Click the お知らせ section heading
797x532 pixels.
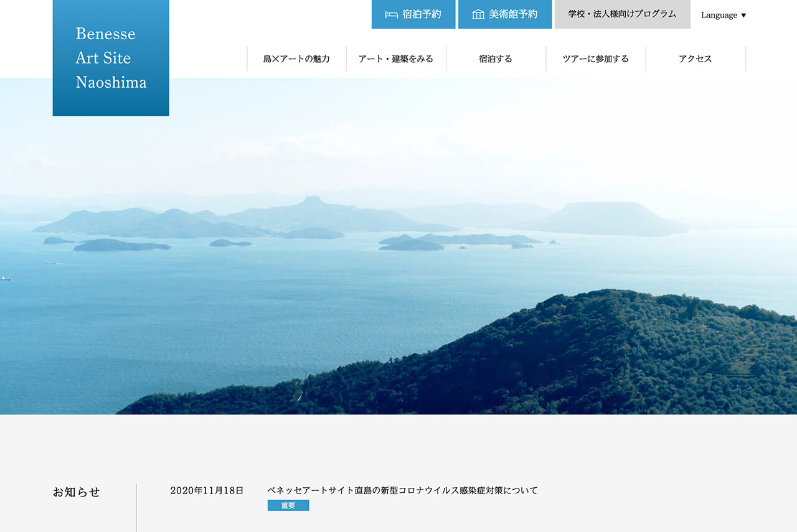click(x=76, y=492)
